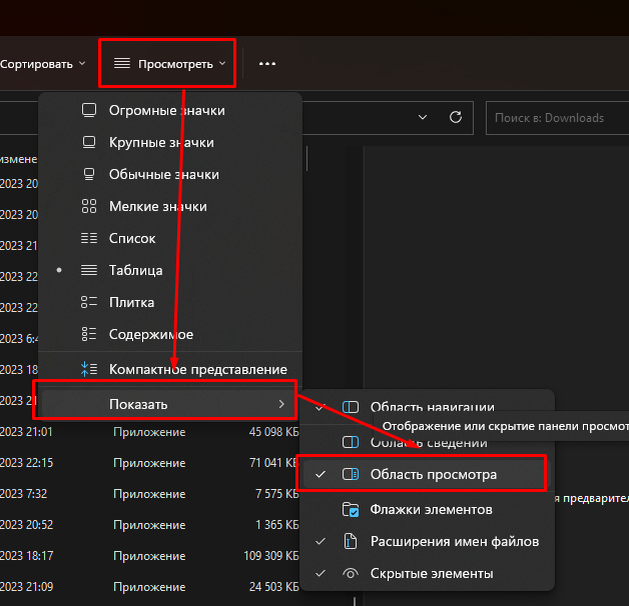Click the refresh icon near address bar

pos(455,117)
